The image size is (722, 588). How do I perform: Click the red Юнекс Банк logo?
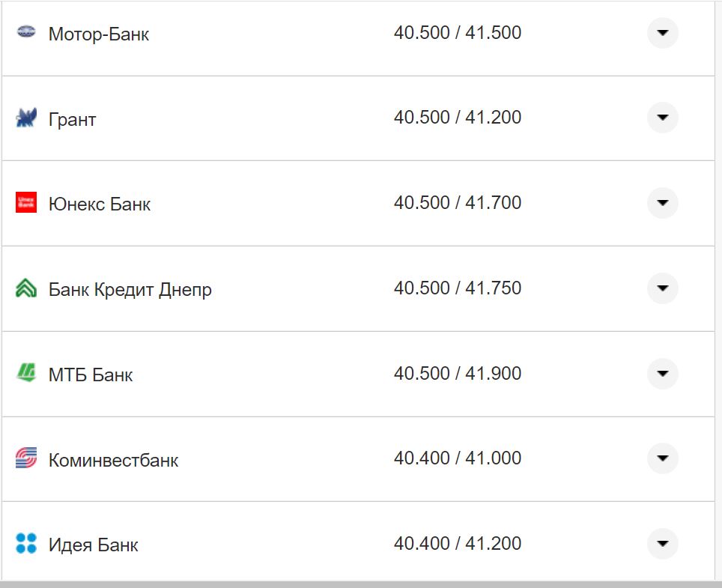pos(26,202)
